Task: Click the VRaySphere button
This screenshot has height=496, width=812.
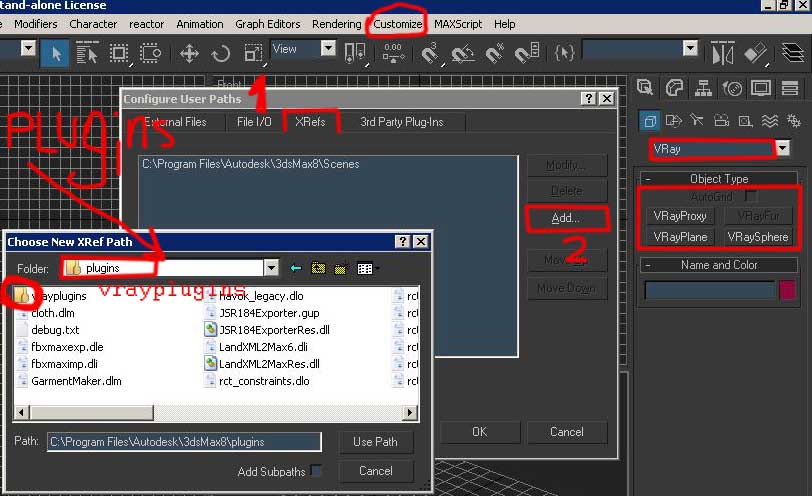Action: tap(758, 237)
